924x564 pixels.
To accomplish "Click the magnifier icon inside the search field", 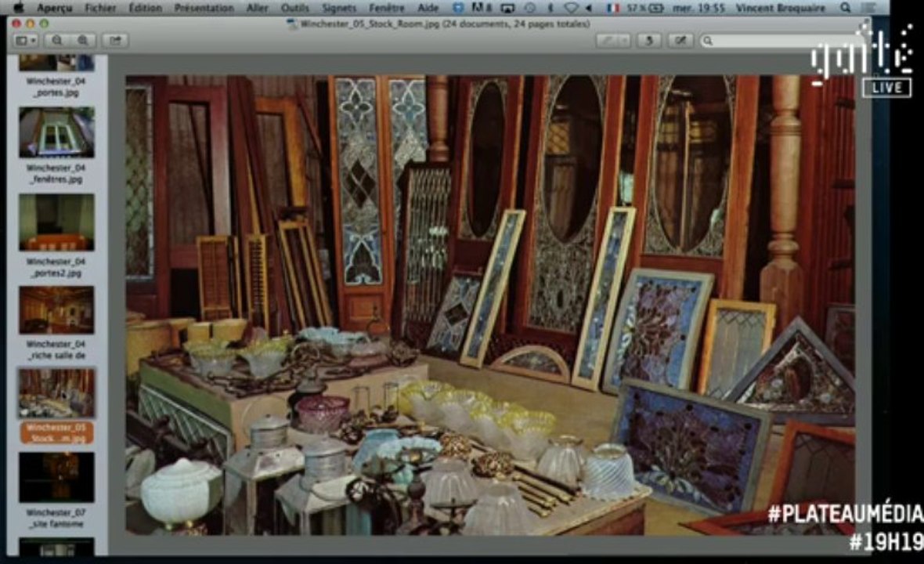I will (709, 41).
